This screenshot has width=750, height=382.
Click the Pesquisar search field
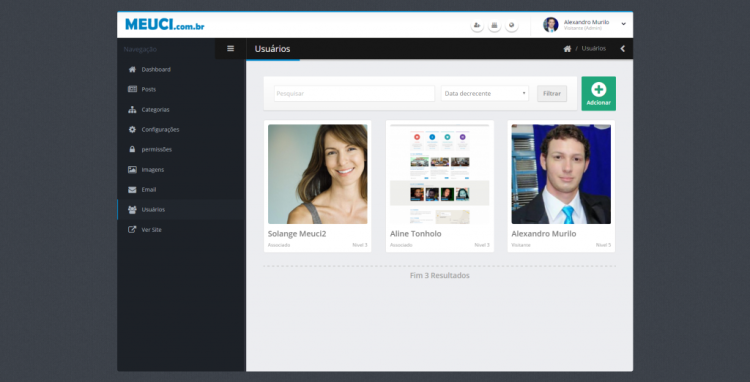point(354,94)
